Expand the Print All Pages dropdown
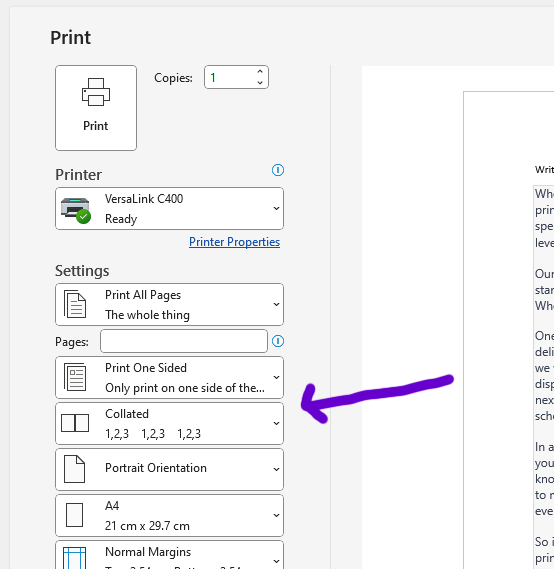This screenshot has height=569, width=554. tap(169, 304)
